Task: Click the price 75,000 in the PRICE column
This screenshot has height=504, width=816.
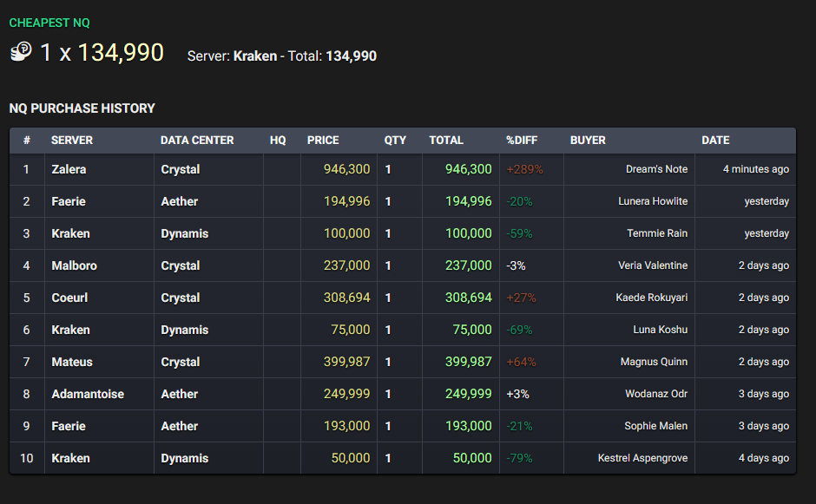Action: click(x=350, y=330)
